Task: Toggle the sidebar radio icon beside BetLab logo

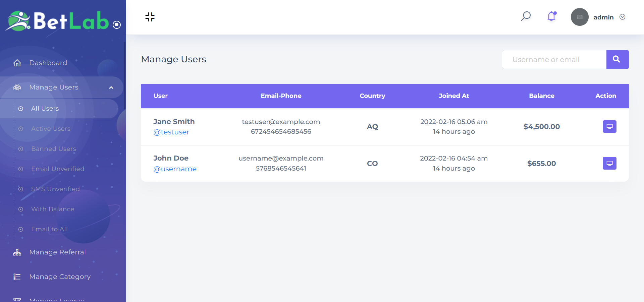Action: coord(117,25)
